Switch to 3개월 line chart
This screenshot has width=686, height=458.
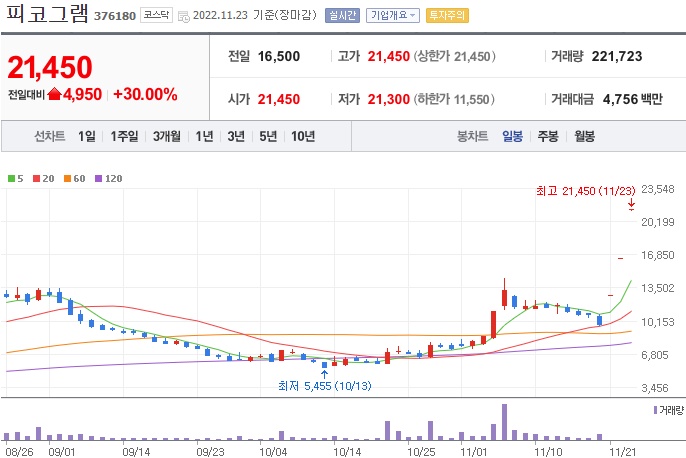pyautogui.click(x=169, y=137)
